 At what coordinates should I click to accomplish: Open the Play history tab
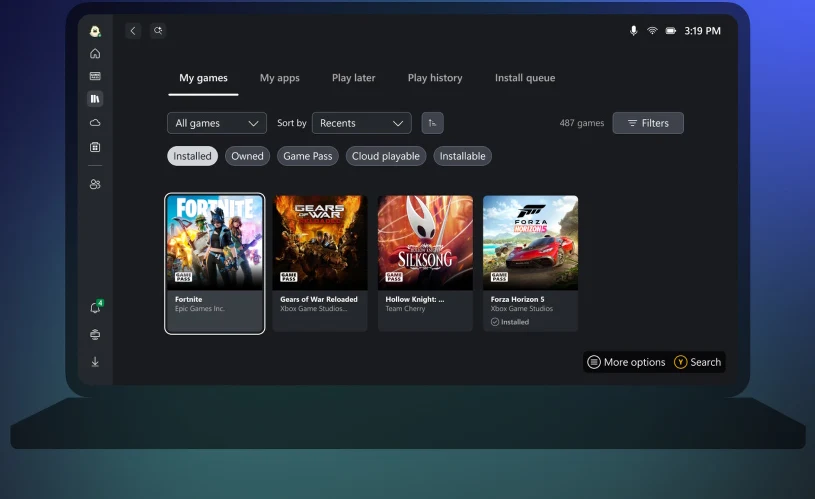tap(435, 78)
